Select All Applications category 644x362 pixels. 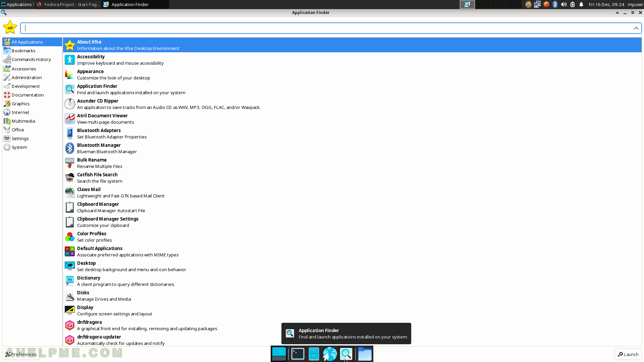32,42
